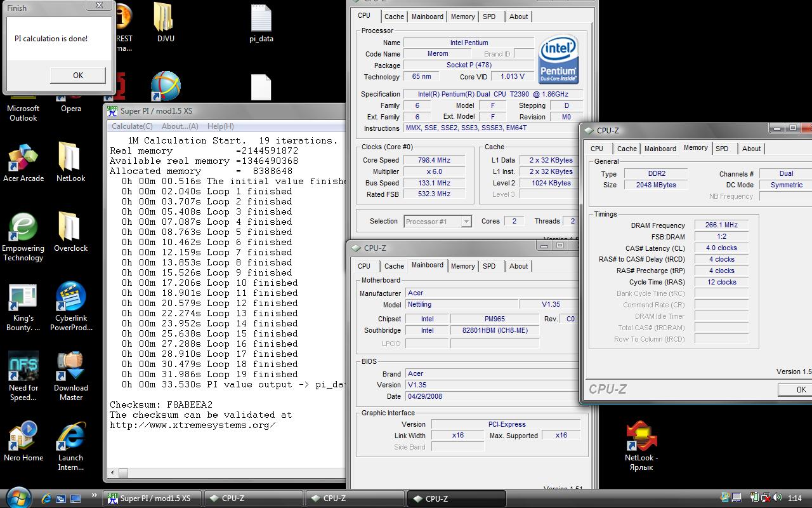The width and height of the screenshot is (812, 508).
Task: Click CAS# Latency value 4.0 clocks
Action: coord(721,248)
